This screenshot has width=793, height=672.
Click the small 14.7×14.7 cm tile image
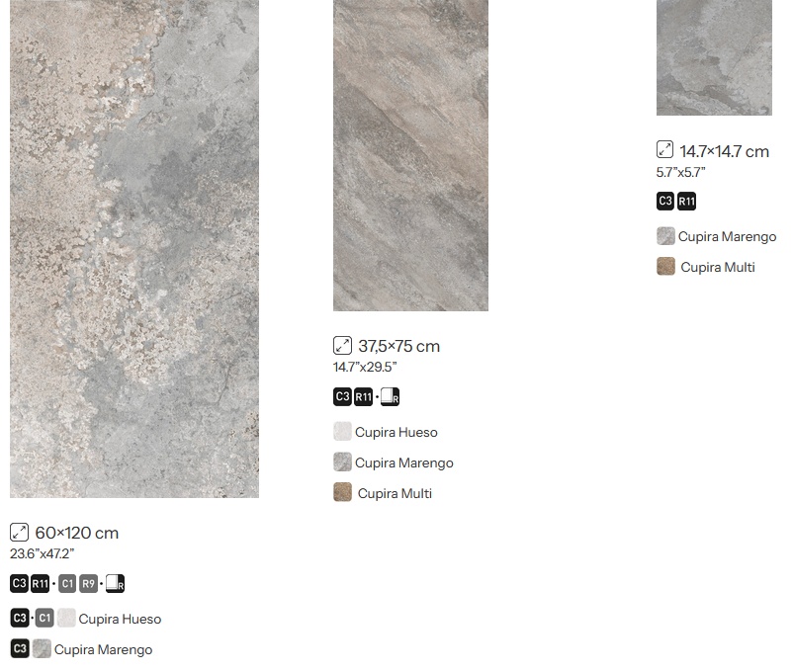[714, 57]
